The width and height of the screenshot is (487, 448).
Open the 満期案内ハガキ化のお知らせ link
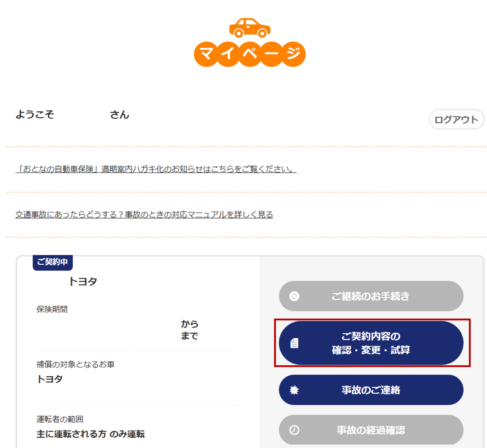[x=156, y=169]
